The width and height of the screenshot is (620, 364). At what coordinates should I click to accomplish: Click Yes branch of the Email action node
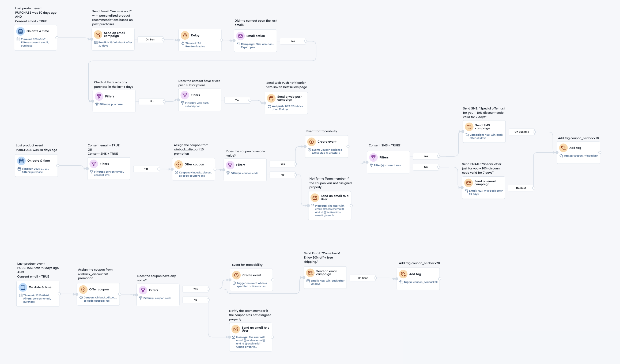pos(293,41)
